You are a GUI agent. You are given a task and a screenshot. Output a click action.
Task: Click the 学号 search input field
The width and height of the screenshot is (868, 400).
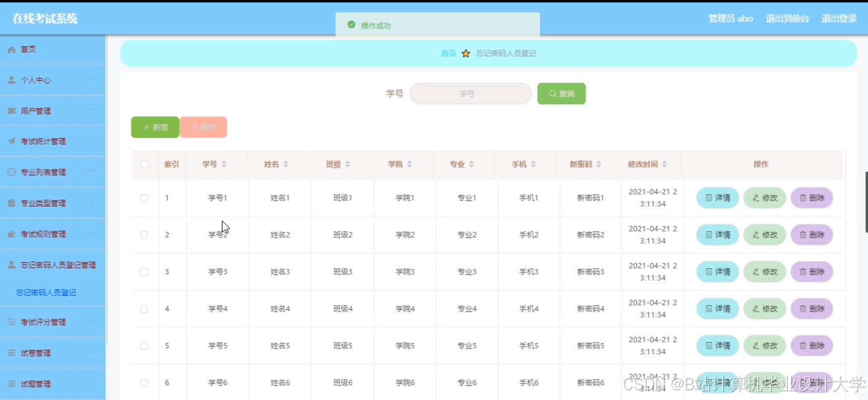(x=470, y=94)
